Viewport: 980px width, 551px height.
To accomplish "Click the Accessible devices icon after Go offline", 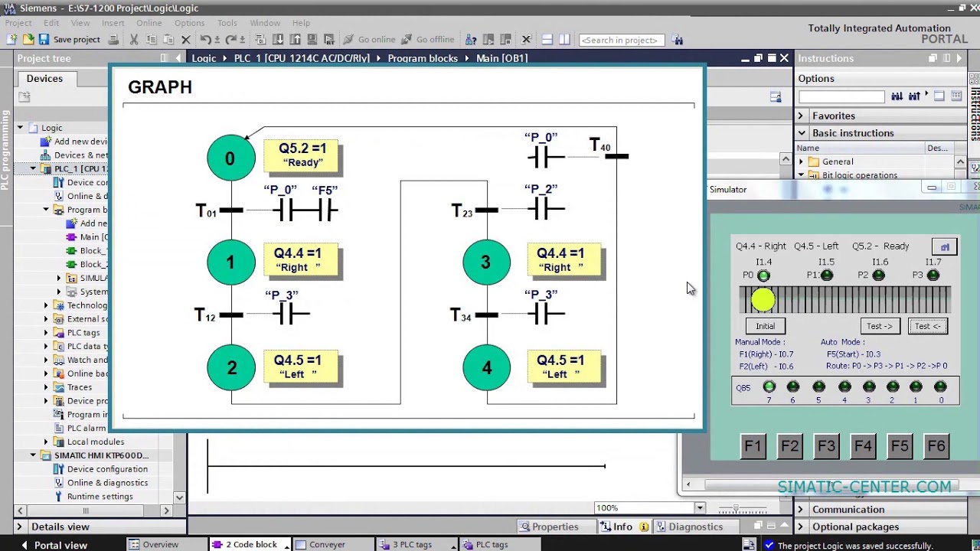I will click(x=472, y=39).
